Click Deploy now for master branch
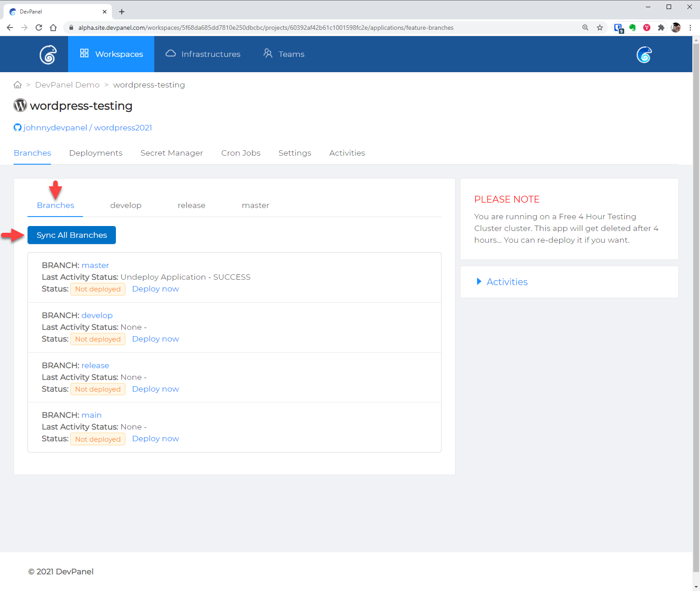Viewport: 700px width, 591px height. 155,289
